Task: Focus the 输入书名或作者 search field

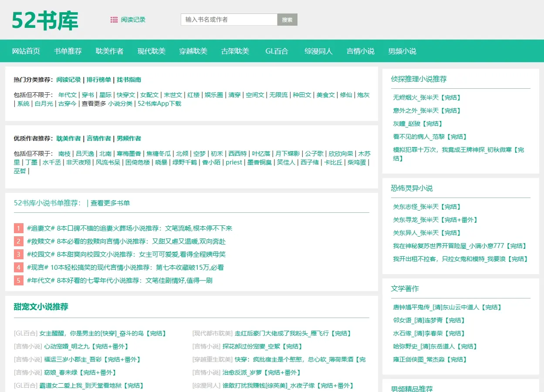Action: click(229, 20)
